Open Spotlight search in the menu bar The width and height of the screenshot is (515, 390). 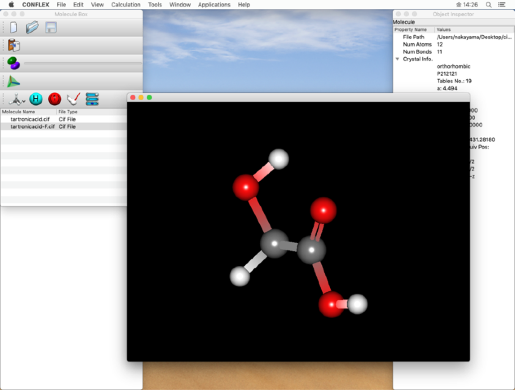pyautogui.click(x=488, y=5)
